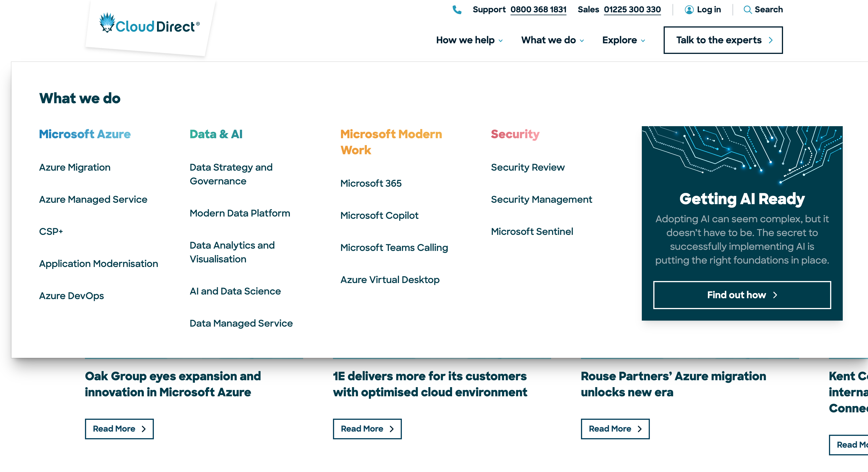Image resolution: width=868 pixels, height=472 pixels.
Task: Click arrow in Oak Group Read More button
Action: coord(144,429)
